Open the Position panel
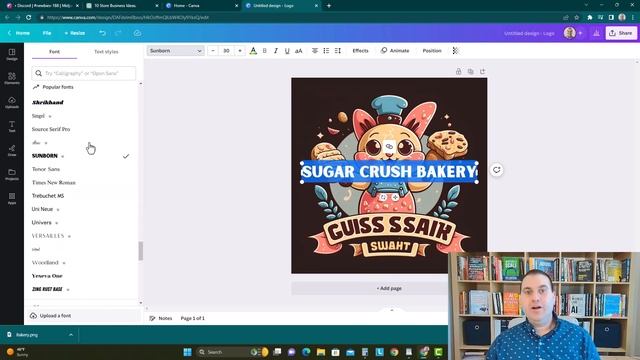Image resolution: width=640 pixels, height=360 pixels. tap(432, 51)
